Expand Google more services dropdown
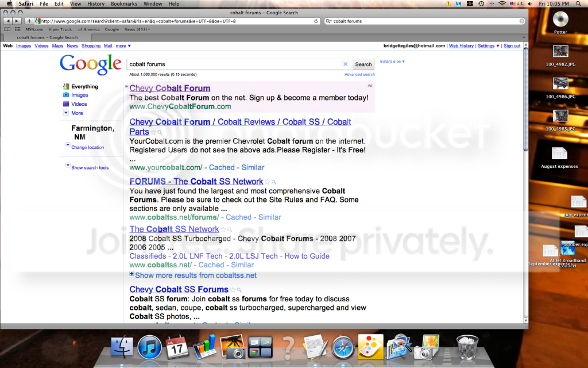The image size is (588, 368). pos(123,46)
